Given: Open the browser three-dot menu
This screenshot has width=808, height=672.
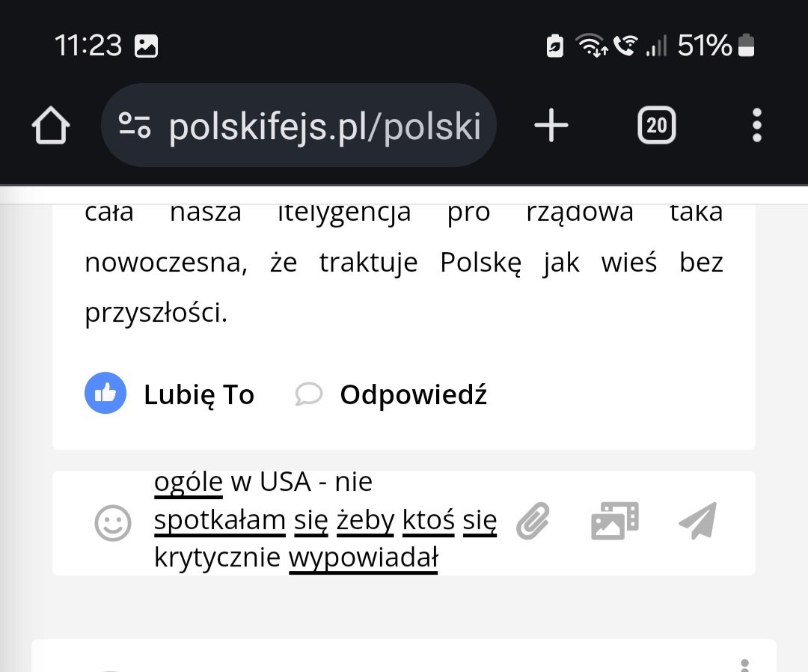Looking at the screenshot, I should 756,126.
